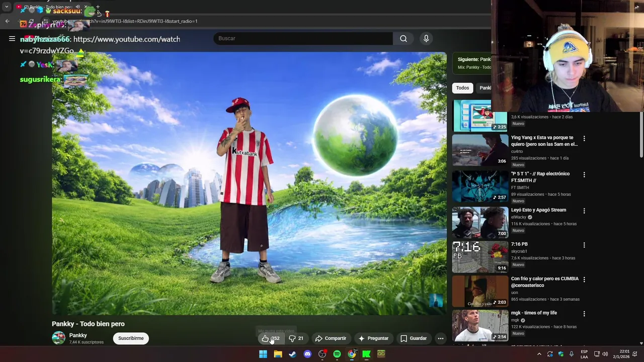
Task: Open Spotify from the taskbar
Action: tap(337, 354)
